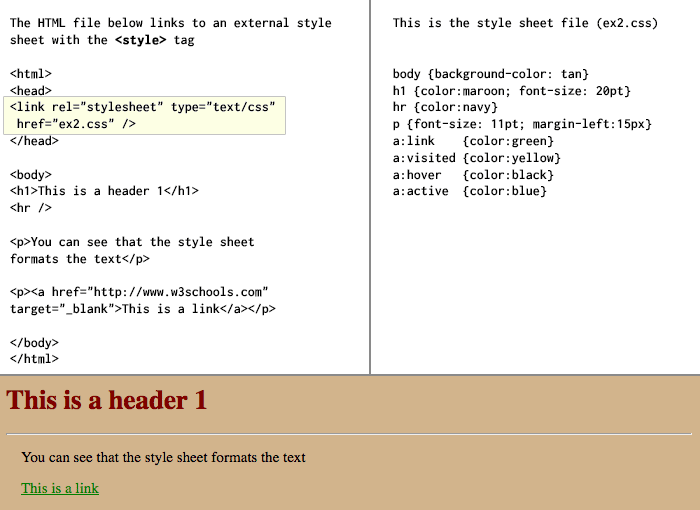The image size is (700, 510).
Task: Select the <head> opening tag line
Action: click(31, 91)
